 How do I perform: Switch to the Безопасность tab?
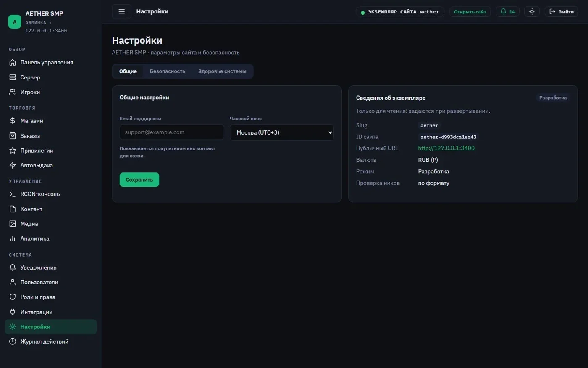pos(168,71)
